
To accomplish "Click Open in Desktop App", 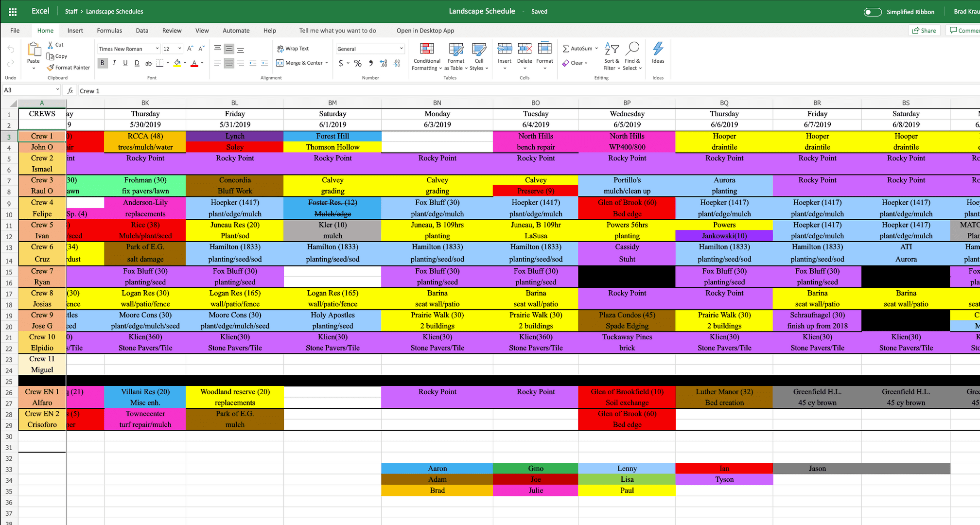I will (425, 31).
